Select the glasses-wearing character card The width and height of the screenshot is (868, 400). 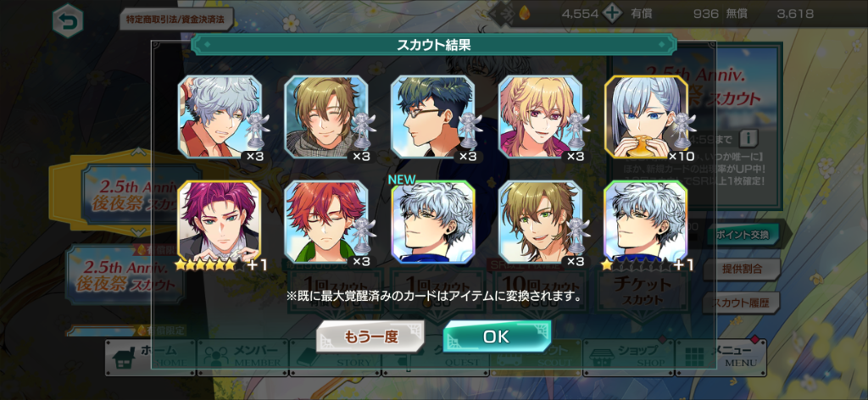coord(433,117)
